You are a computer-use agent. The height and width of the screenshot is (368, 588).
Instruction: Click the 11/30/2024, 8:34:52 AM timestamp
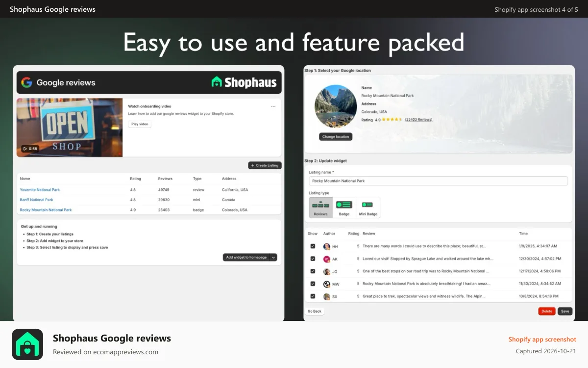tap(540, 284)
